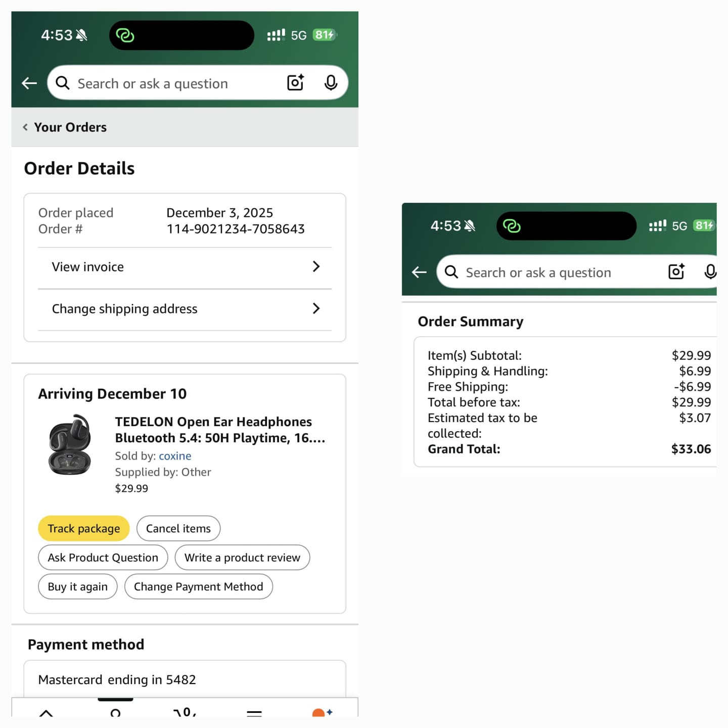The image size is (728, 728).
Task: Open the coxine seller link
Action: click(x=175, y=456)
